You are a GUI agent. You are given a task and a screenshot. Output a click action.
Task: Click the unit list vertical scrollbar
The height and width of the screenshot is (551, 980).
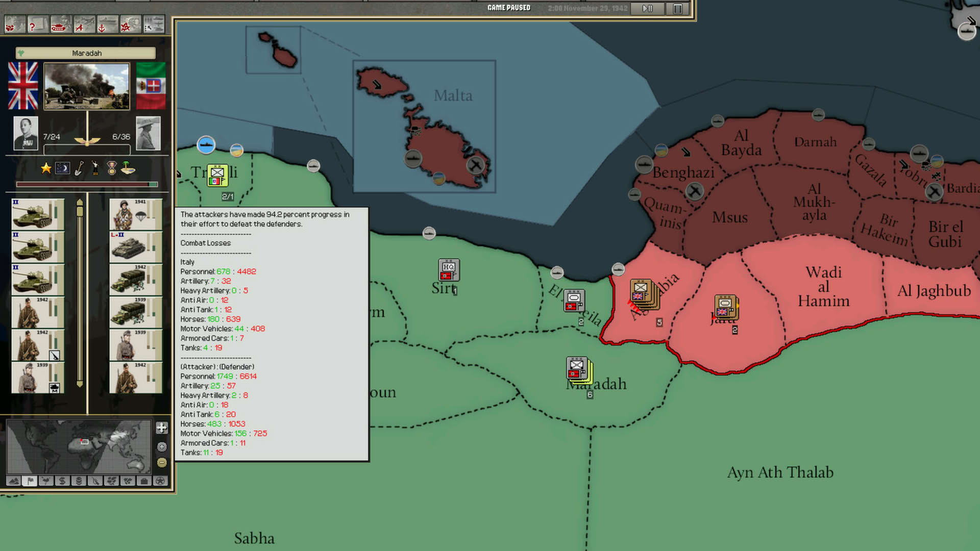(x=80, y=293)
